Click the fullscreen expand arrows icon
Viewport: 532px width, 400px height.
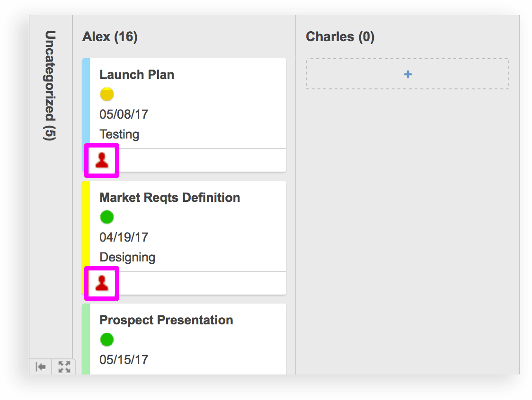pyautogui.click(x=64, y=367)
